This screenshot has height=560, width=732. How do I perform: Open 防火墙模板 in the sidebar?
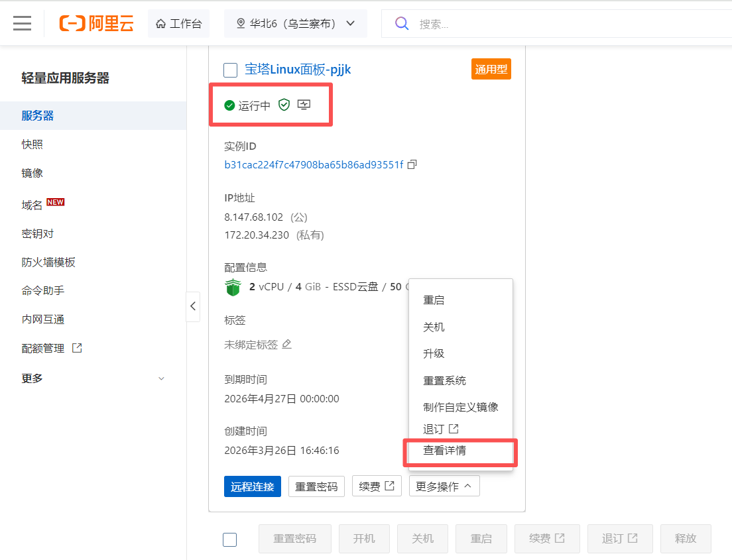48,262
